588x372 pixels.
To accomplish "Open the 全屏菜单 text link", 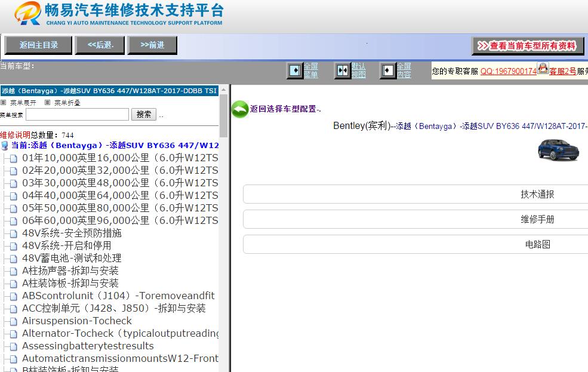I will (x=311, y=70).
